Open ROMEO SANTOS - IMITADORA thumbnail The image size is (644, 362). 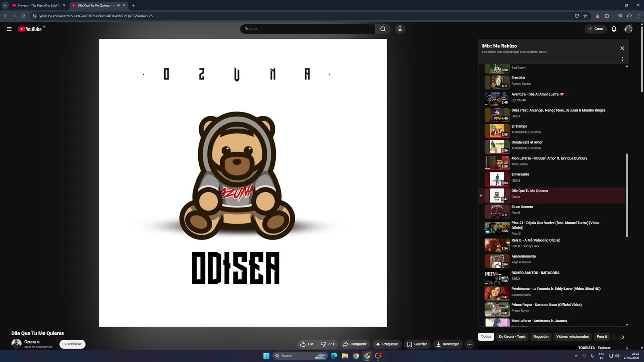[x=497, y=277]
